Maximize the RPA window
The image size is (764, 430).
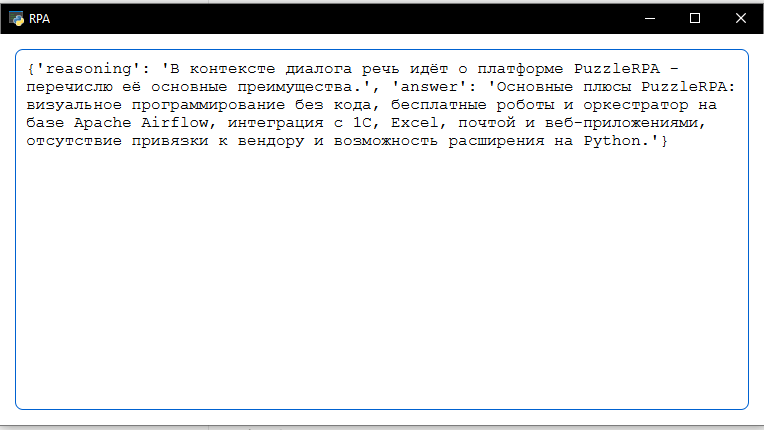coord(695,19)
